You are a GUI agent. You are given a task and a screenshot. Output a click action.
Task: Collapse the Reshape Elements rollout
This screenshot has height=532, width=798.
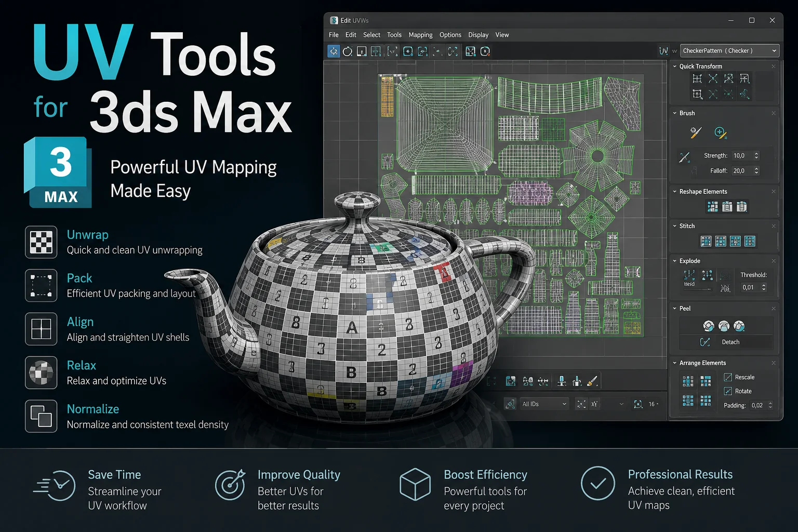(675, 191)
